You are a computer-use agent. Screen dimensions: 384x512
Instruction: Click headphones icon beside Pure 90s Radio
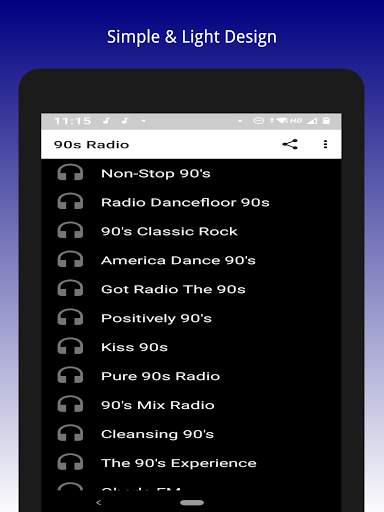(70, 376)
